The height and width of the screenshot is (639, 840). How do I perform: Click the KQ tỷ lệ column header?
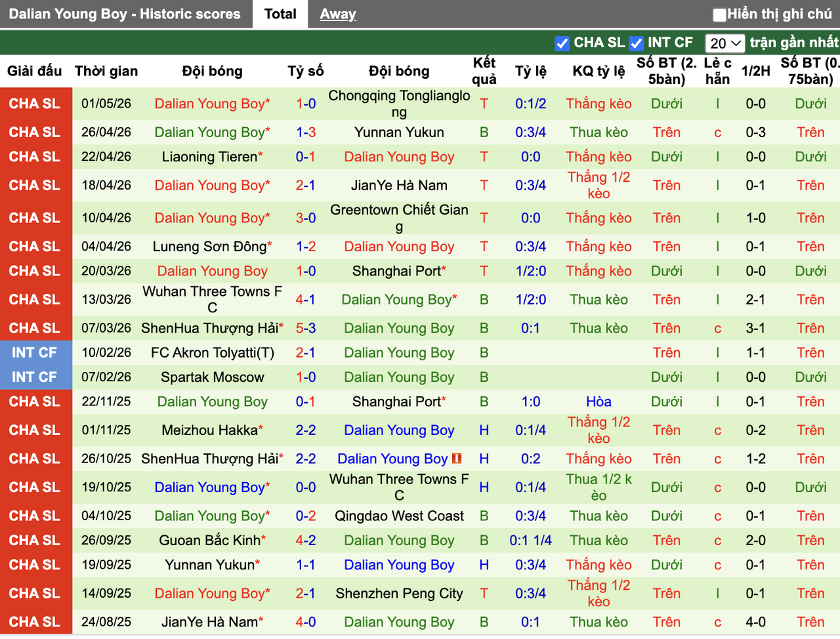599,71
